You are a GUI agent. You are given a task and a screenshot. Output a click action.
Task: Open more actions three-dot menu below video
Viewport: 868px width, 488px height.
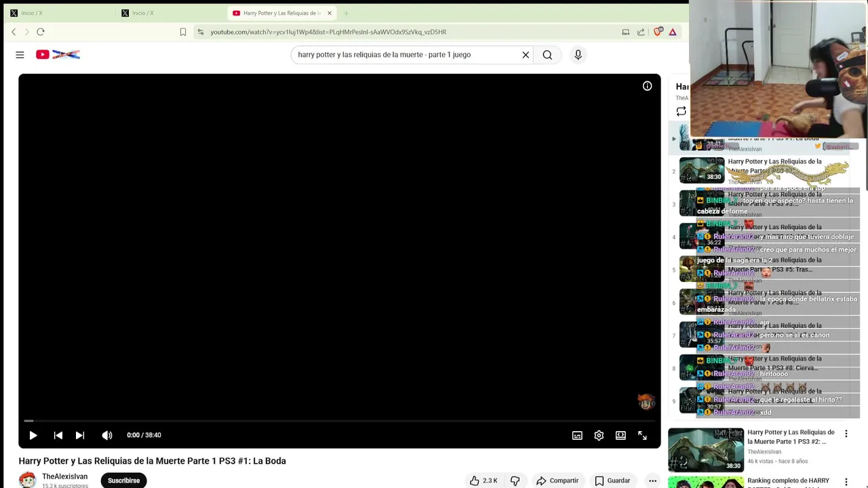coord(652,481)
